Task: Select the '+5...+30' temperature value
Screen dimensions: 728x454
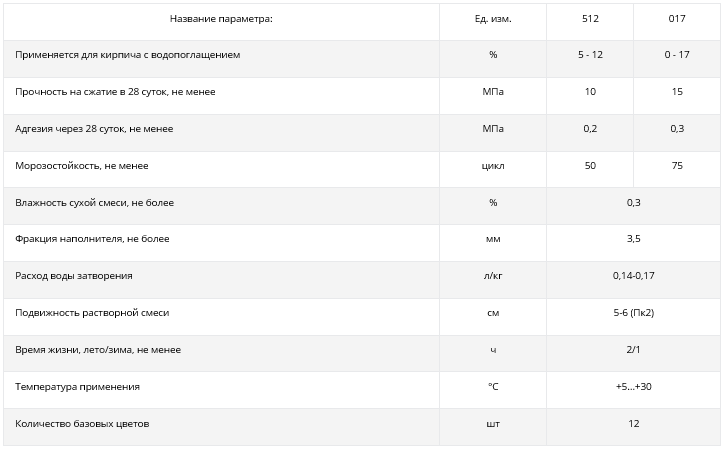Action: coord(633,387)
